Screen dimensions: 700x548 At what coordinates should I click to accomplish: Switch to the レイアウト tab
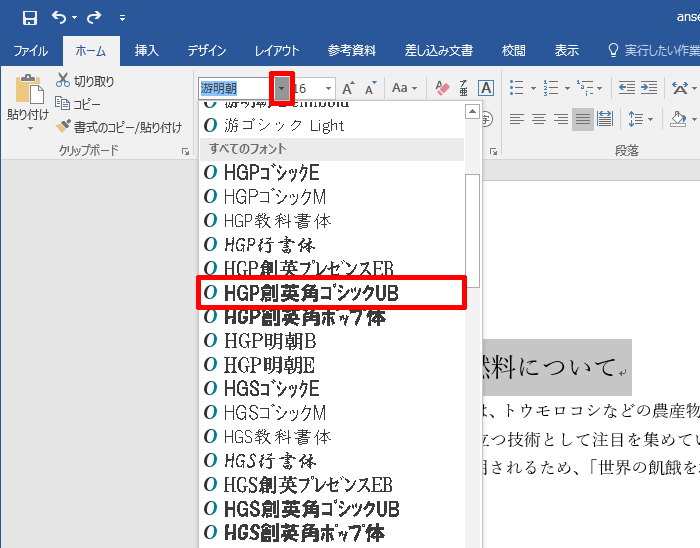[x=277, y=51]
